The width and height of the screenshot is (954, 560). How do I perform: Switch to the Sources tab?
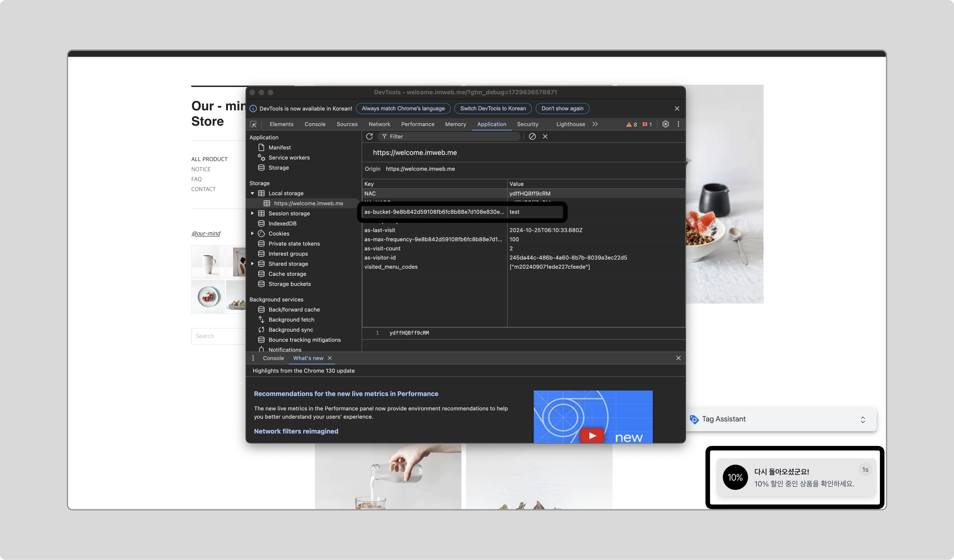coord(347,124)
